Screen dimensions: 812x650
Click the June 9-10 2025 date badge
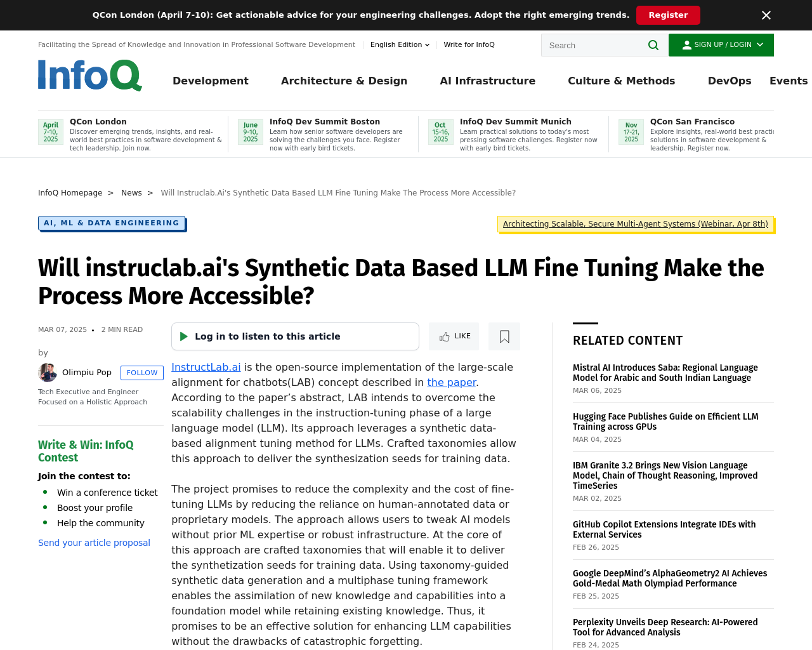pyautogui.click(x=251, y=132)
